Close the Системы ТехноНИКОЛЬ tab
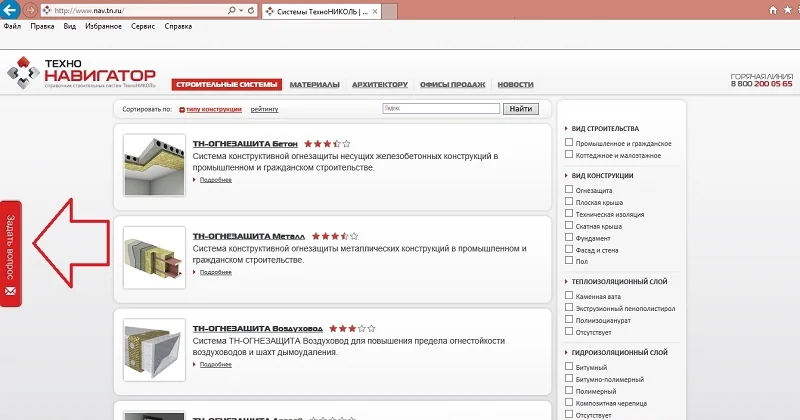This screenshot has height=420, width=800. 375,11
